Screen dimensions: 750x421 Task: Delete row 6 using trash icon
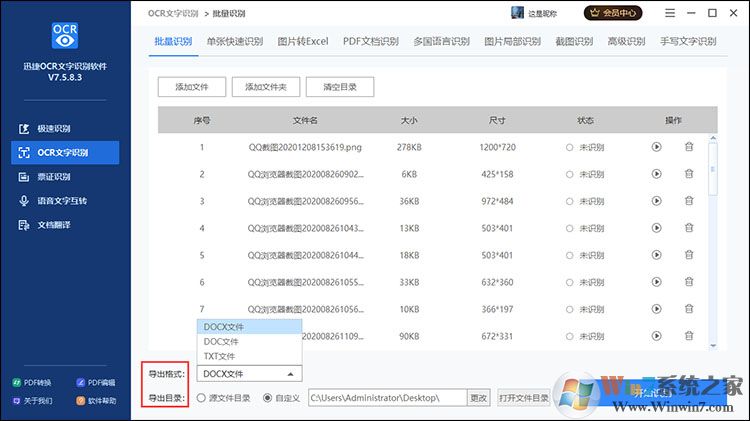689,282
